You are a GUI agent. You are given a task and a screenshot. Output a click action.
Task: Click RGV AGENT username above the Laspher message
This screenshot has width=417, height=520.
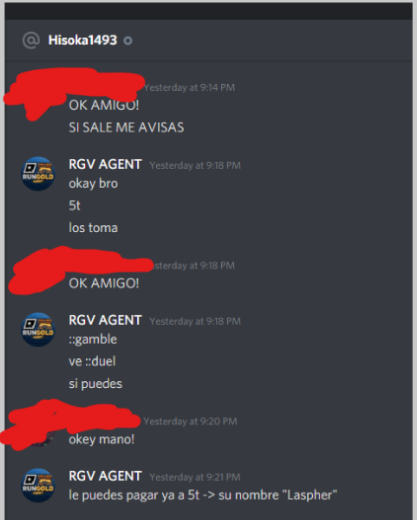point(105,476)
